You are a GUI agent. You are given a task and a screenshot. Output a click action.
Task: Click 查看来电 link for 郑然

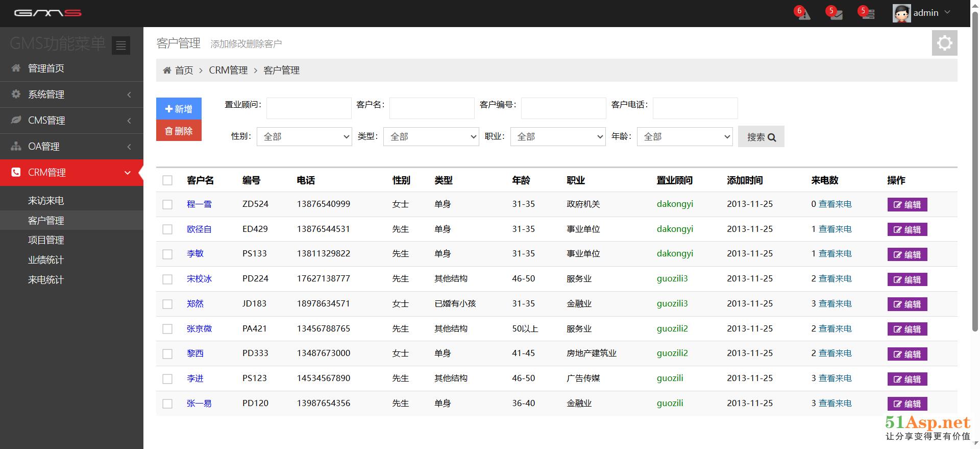(835, 303)
